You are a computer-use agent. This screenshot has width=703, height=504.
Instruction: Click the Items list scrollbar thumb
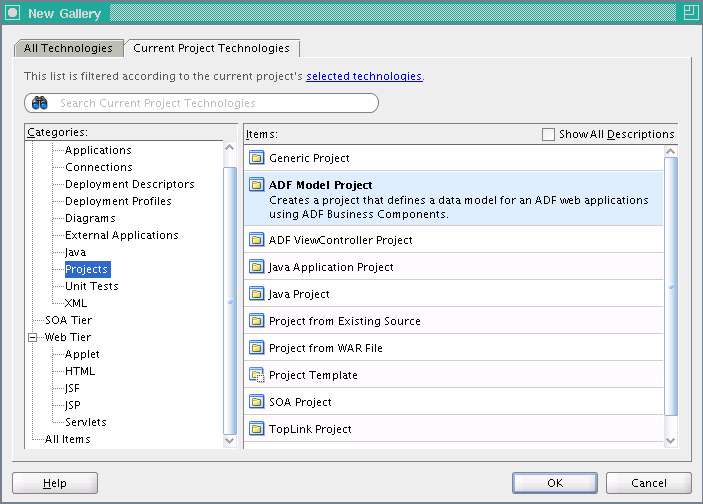pyautogui.click(x=671, y=287)
